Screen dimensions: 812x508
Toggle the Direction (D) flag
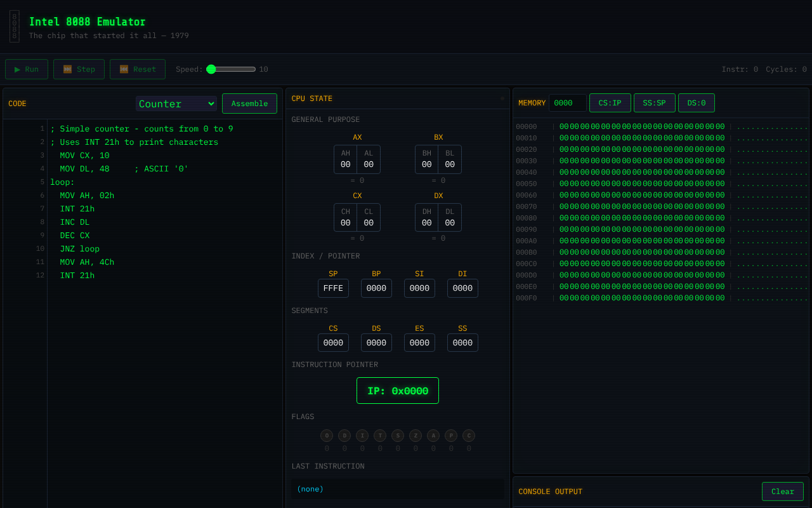[344, 436]
